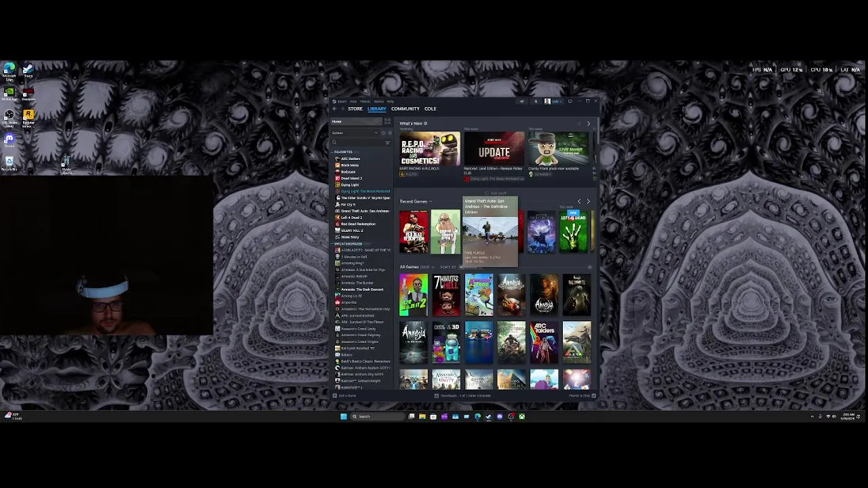Click Add a Game at bottom left
The image size is (868, 488).
344,396
